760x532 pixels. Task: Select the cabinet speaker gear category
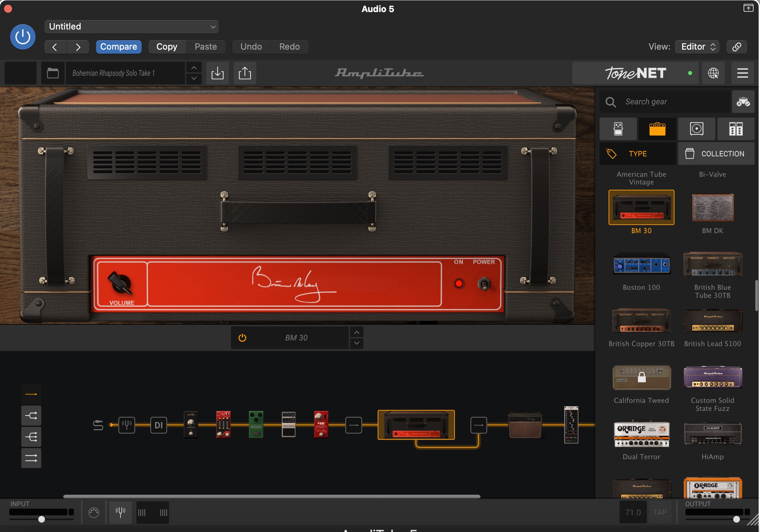coord(697,129)
